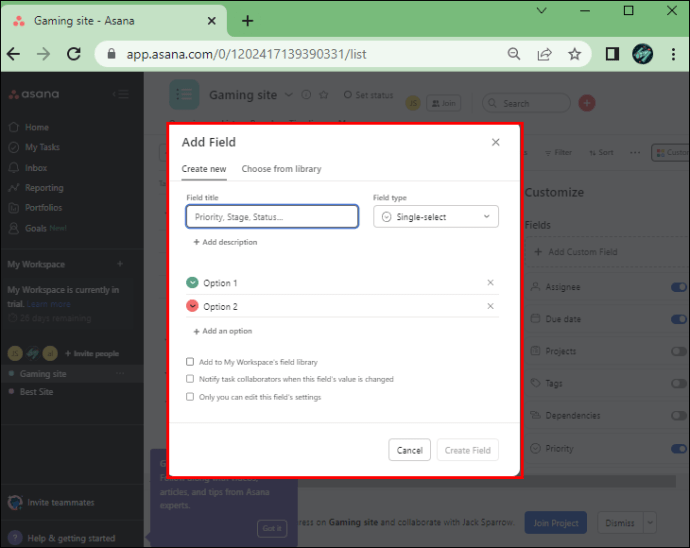Open a new browser tab
Viewport: 690px width, 548px height.
coord(248,21)
